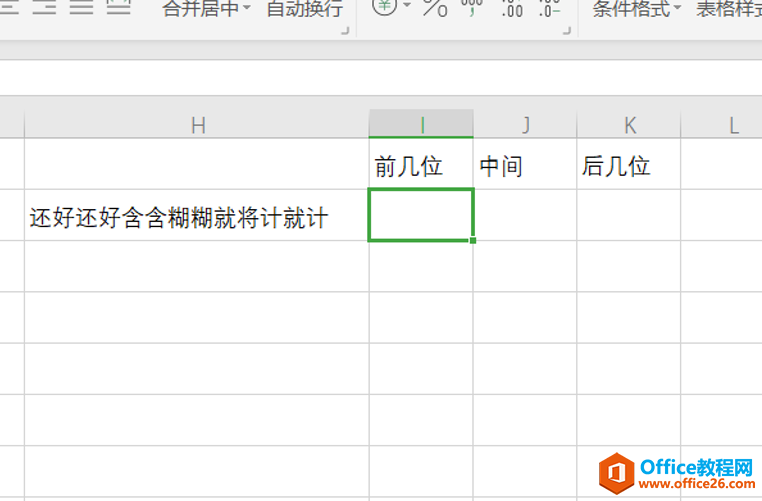Select the cell containing 前几位
Image resolution: width=762 pixels, height=501 pixels.
click(x=421, y=164)
